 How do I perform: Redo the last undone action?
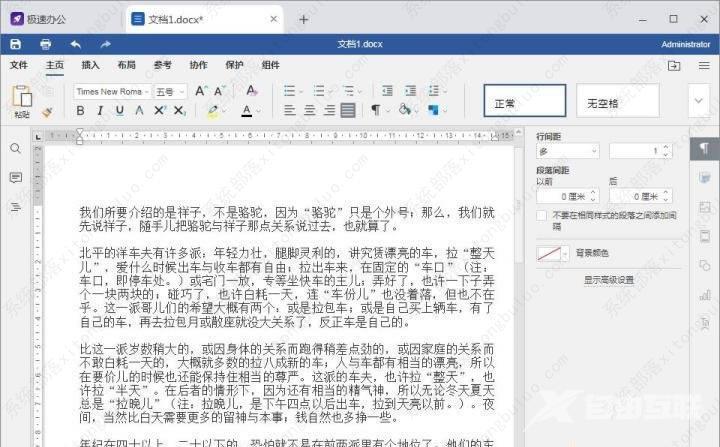click(x=106, y=44)
